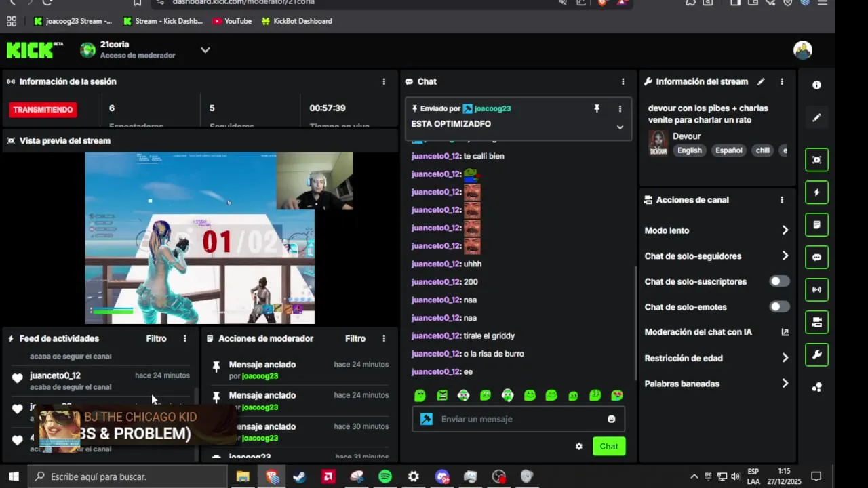The height and width of the screenshot is (488, 868).
Task: Open browser apps grid icon
Action: [12, 21]
